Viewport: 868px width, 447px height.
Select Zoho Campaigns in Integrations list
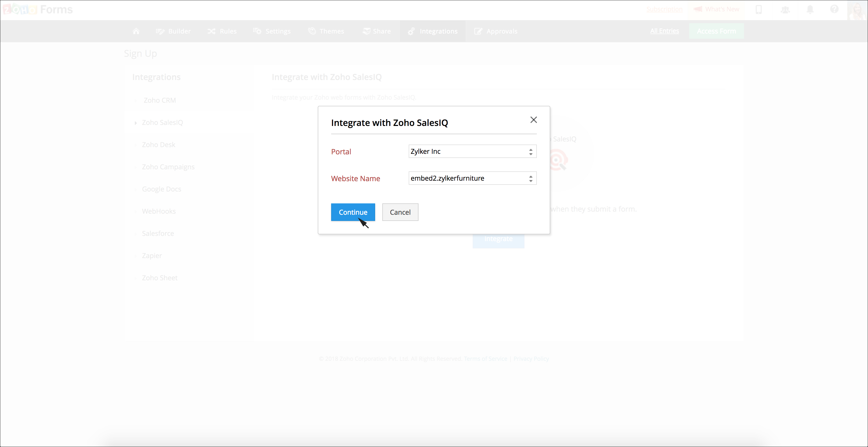pyautogui.click(x=168, y=167)
